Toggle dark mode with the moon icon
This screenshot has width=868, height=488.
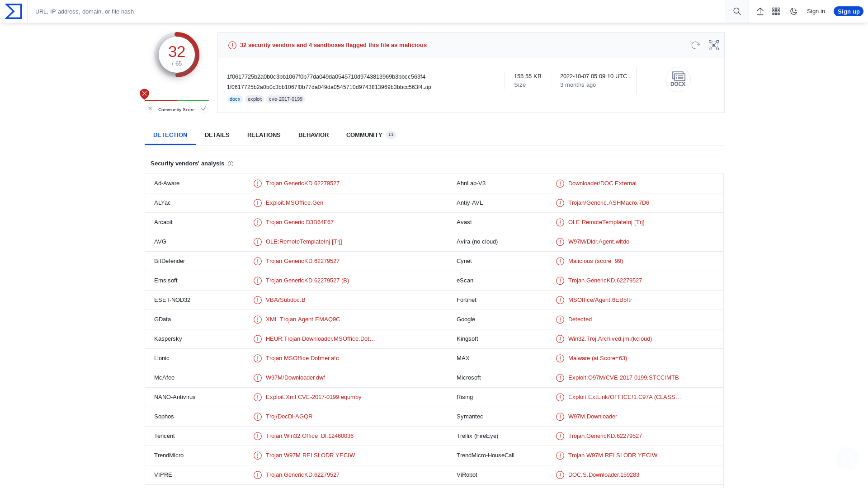793,11
